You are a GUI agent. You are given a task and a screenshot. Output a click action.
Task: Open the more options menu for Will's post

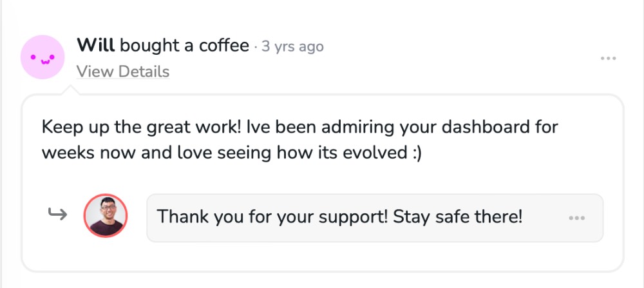point(608,59)
